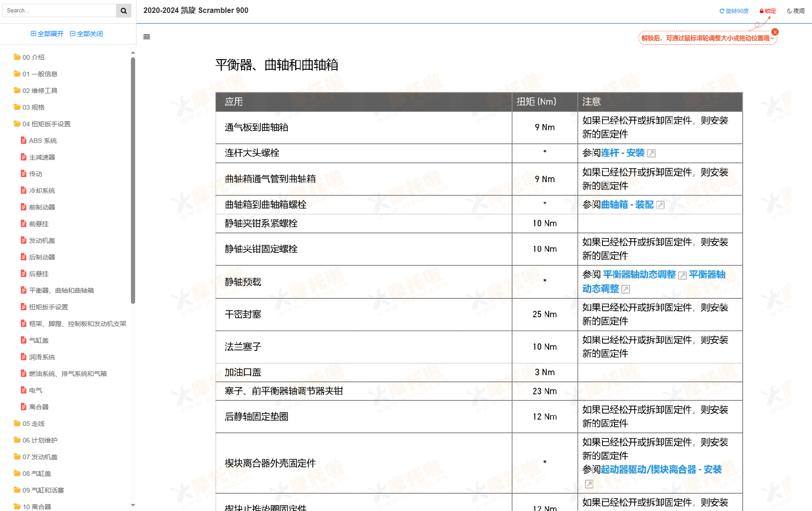
Task: Expand the 06 计划维护 folder
Action: click(x=36, y=440)
